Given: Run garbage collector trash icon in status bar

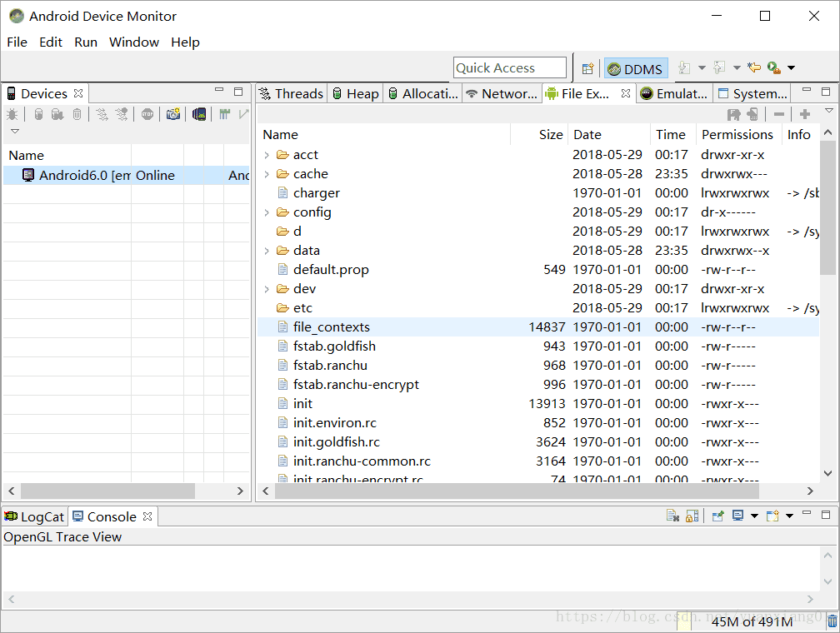Looking at the screenshot, I should pyautogui.click(x=832, y=621).
